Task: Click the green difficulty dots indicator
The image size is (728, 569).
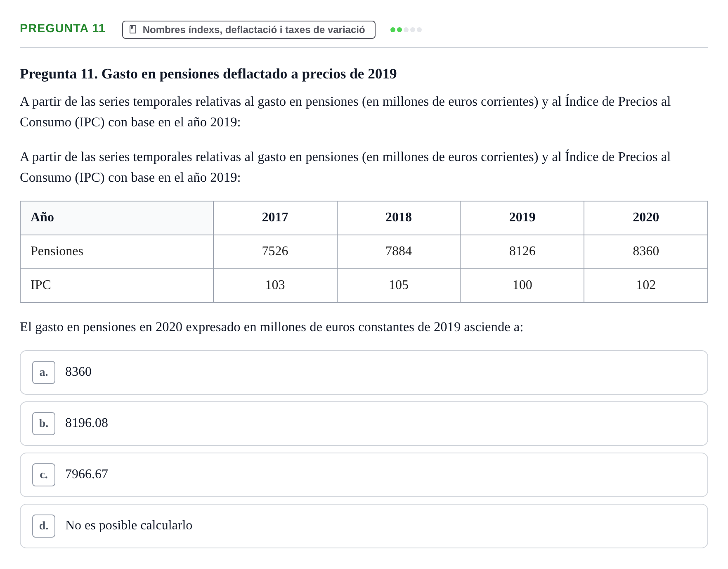Action: tap(406, 30)
